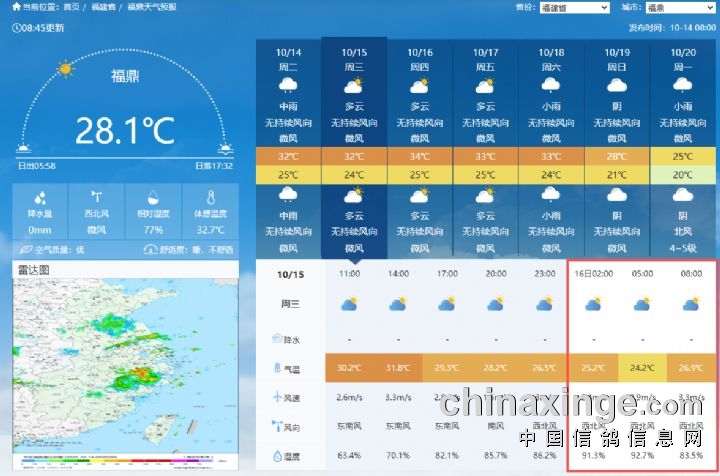The image size is (720, 476).
Task: Select the 10/14 周二 forecast tab
Action: tap(288, 58)
